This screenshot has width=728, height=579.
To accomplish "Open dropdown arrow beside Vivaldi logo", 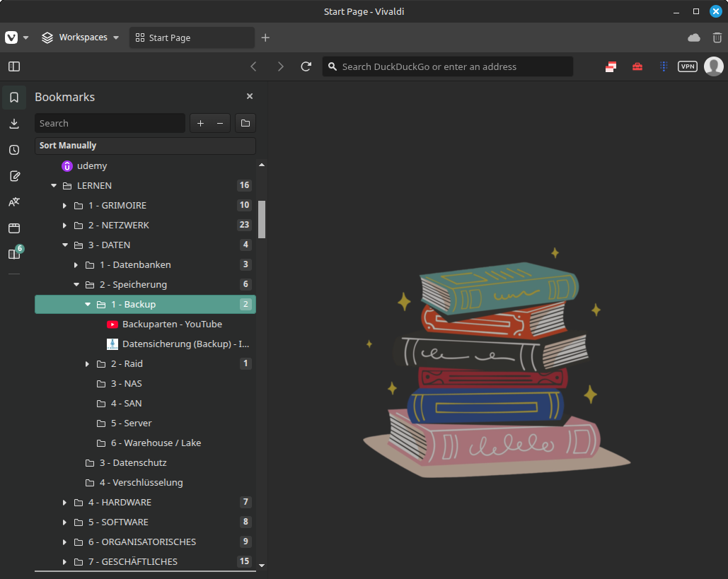I will pos(26,37).
